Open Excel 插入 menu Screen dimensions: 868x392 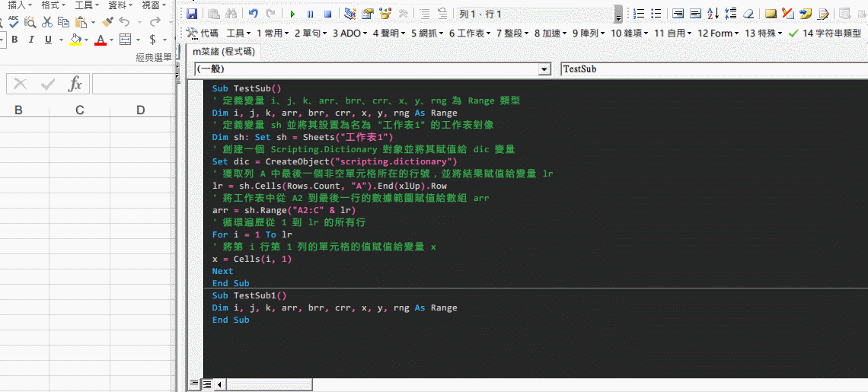point(19,5)
